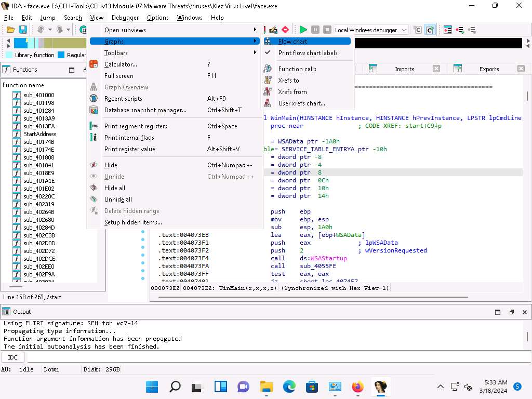Screen dimensions: 532x399
Task: Click Unhide all in the View menu
Action: 118,199
